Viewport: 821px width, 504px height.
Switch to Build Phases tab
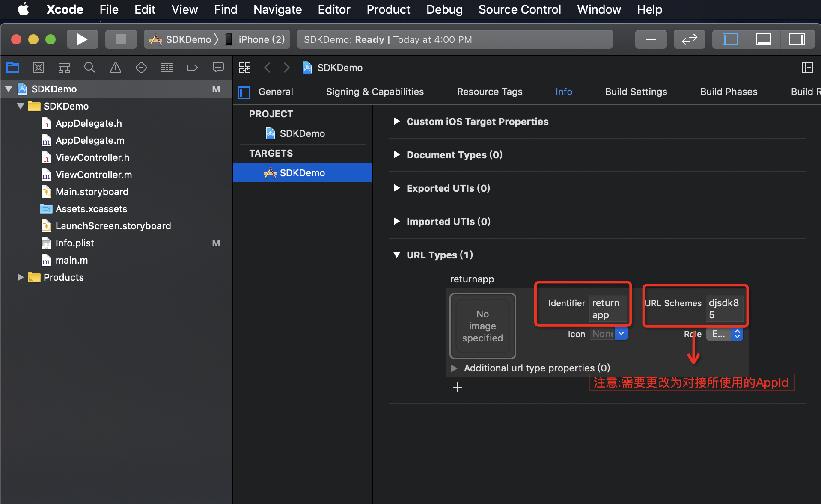coord(729,92)
